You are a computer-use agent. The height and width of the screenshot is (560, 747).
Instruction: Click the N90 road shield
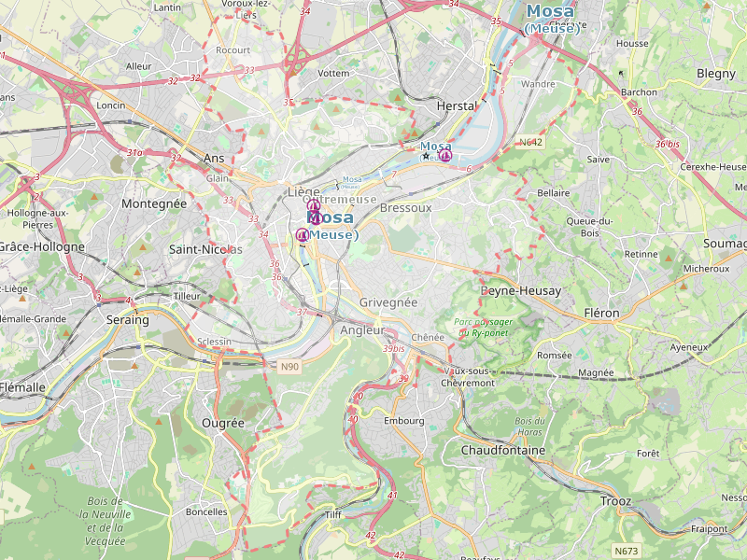(289, 366)
